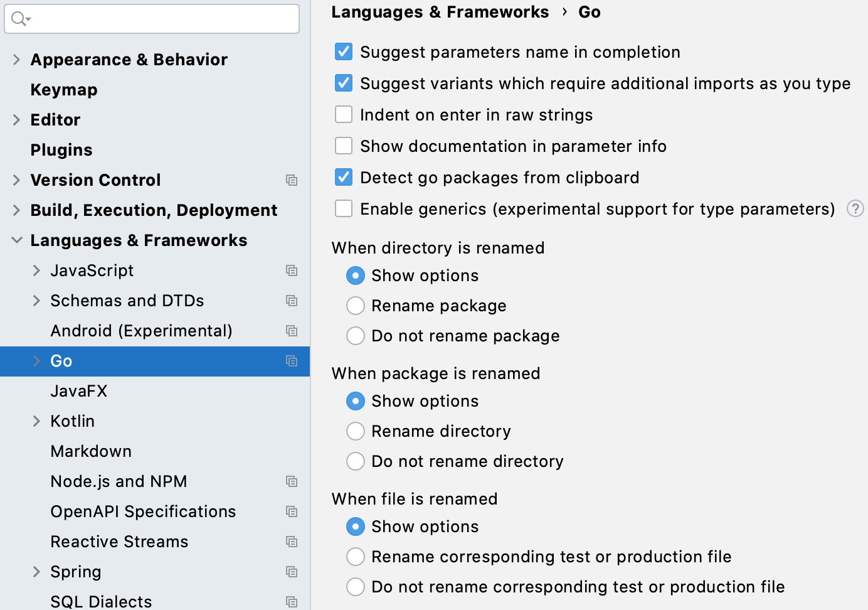Open help for Enable generics option
Viewport: 868px width, 610px height.
point(855,208)
